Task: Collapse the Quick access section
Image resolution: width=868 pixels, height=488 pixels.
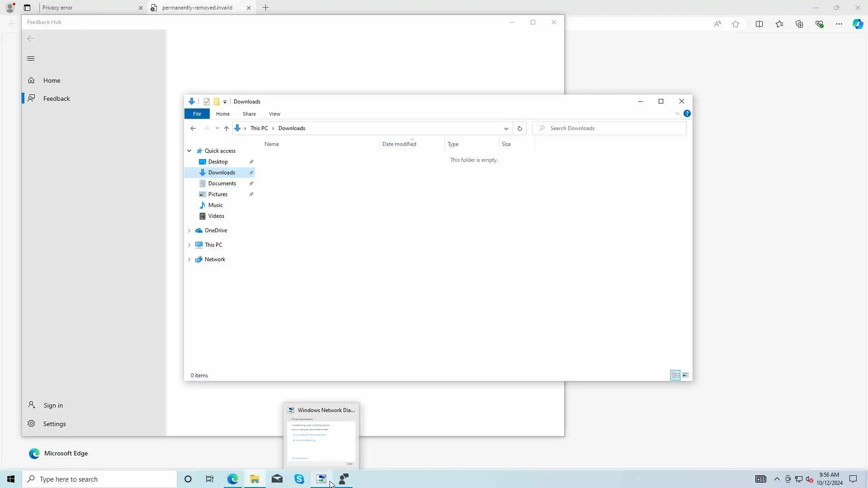Action: [189, 151]
